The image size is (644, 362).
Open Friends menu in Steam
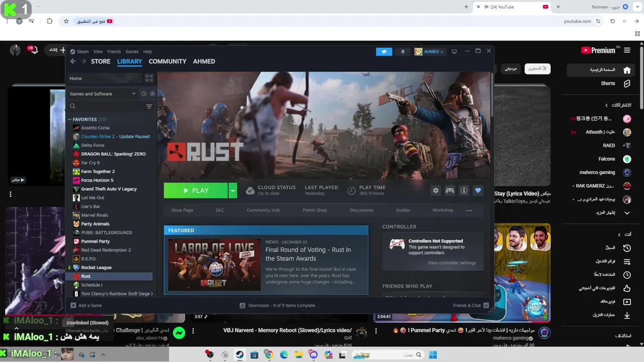[x=114, y=52]
